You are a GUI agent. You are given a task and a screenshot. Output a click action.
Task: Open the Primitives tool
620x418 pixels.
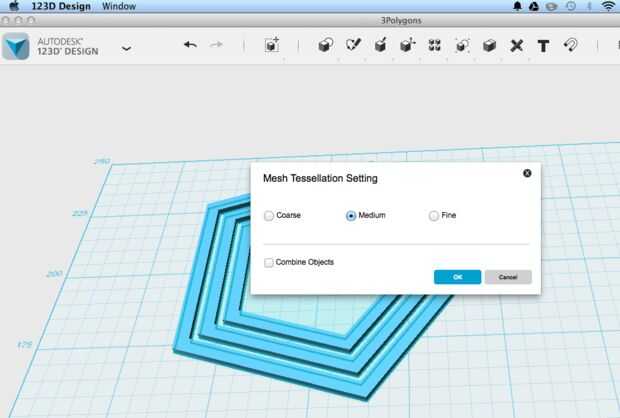click(325, 45)
